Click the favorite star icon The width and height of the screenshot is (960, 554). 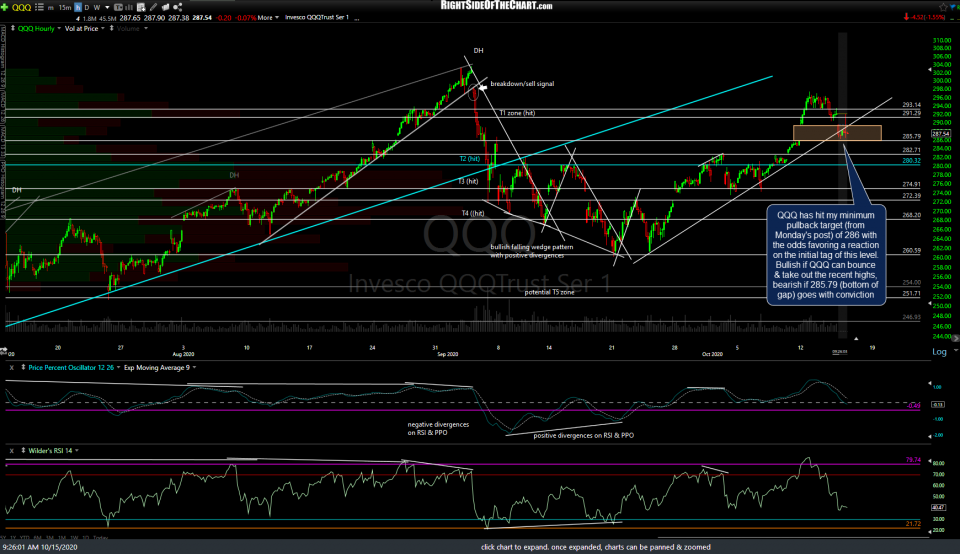[943, 7]
